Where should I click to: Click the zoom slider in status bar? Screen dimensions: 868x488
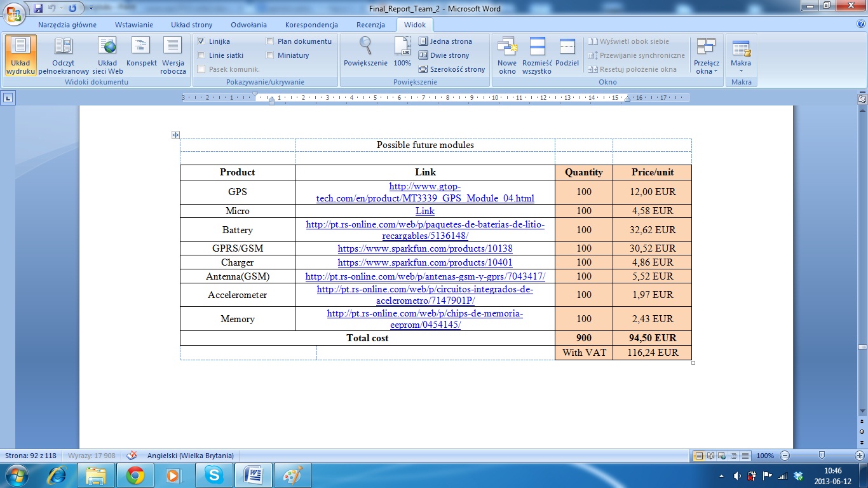pyautogui.click(x=822, y=456)
